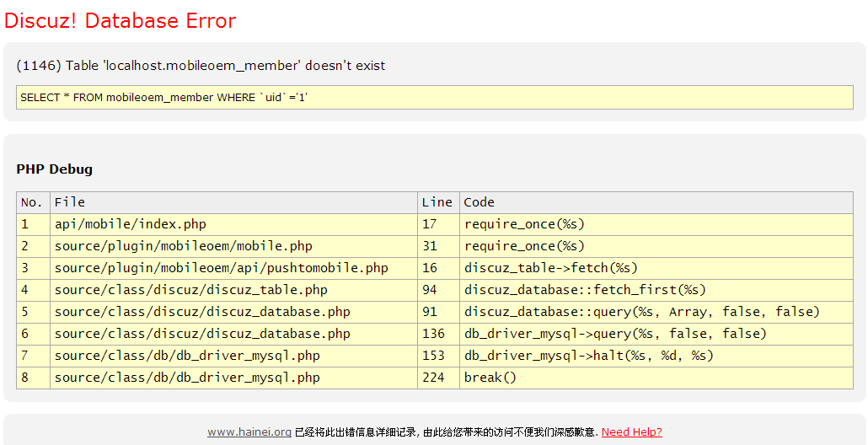Viewport: 868px width, 445px height.
Task: Click the Code column header
Action: tap(656, 202)
